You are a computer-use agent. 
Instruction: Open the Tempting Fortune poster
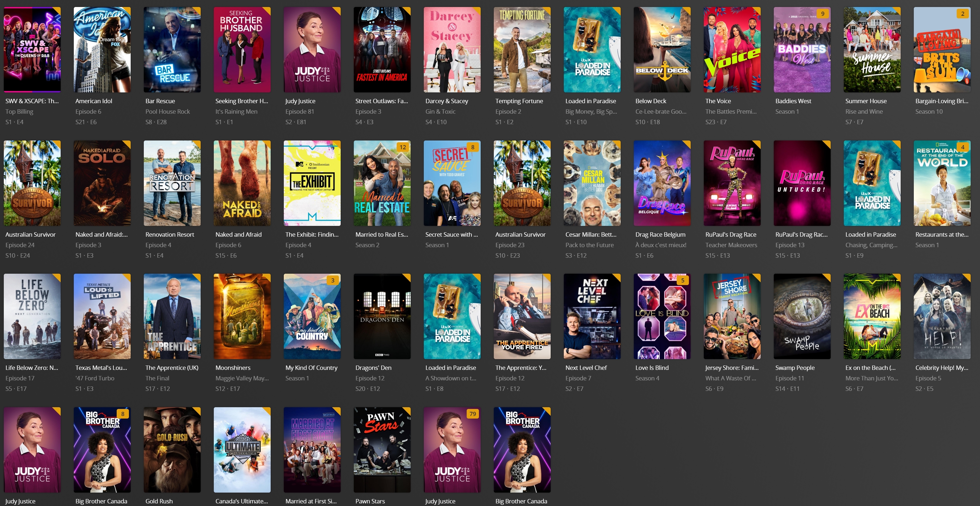coord(522,50)
